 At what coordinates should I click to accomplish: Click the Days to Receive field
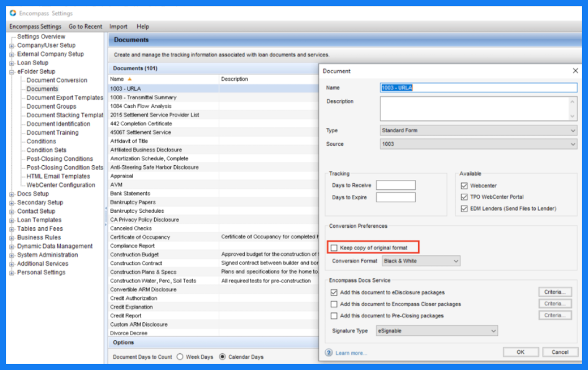tap(395, 186)
